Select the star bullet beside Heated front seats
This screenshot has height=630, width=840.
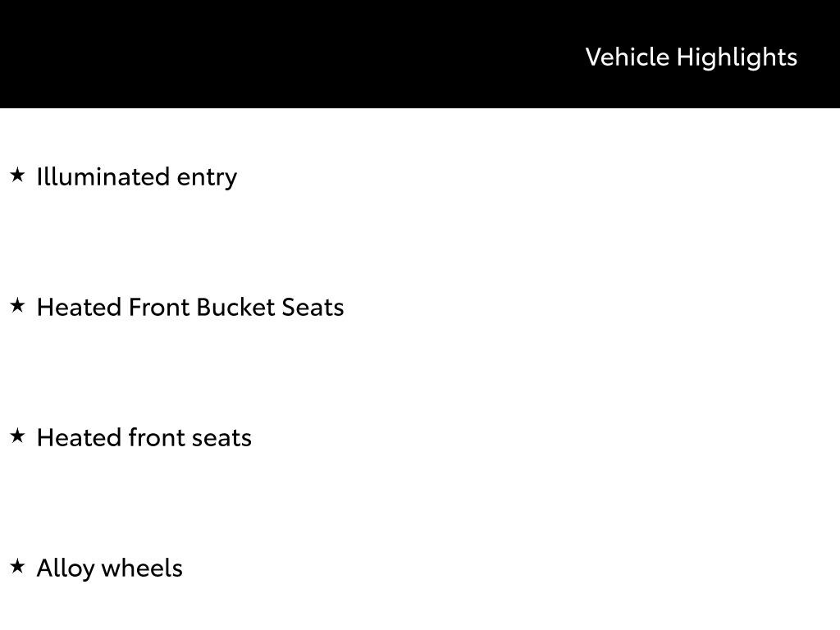[17, 436]
